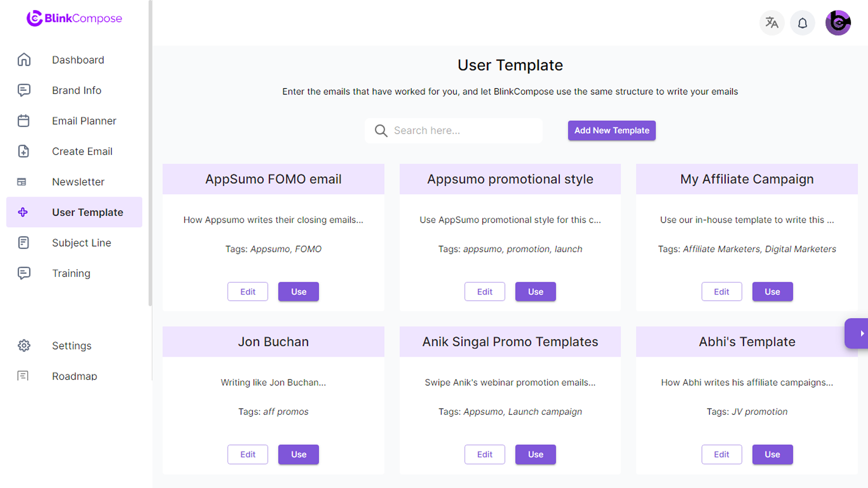The image size is (868, 488).
Task: Open the user profile avatar
Action: (838, 23)
